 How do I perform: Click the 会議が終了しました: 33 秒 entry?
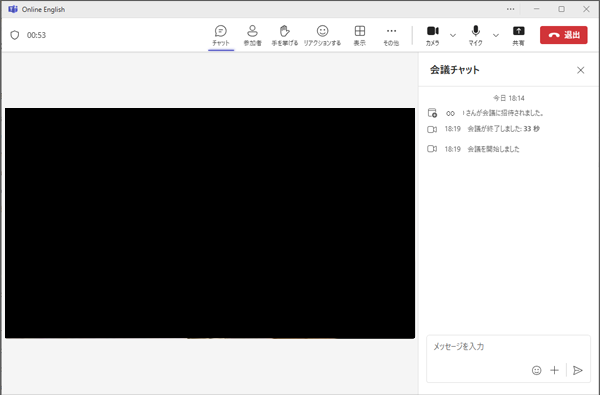click(x=503, y=129)
